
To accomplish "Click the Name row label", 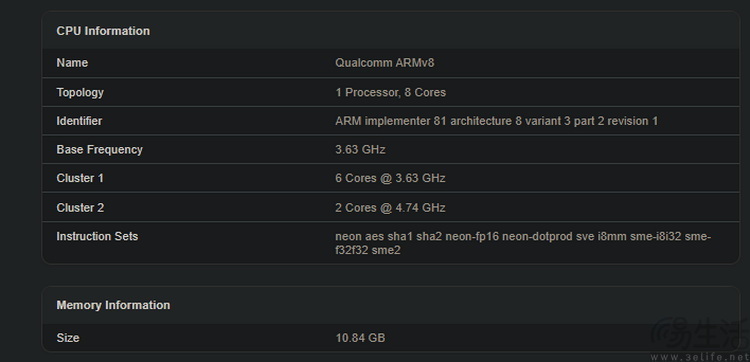I will (72, 63).
